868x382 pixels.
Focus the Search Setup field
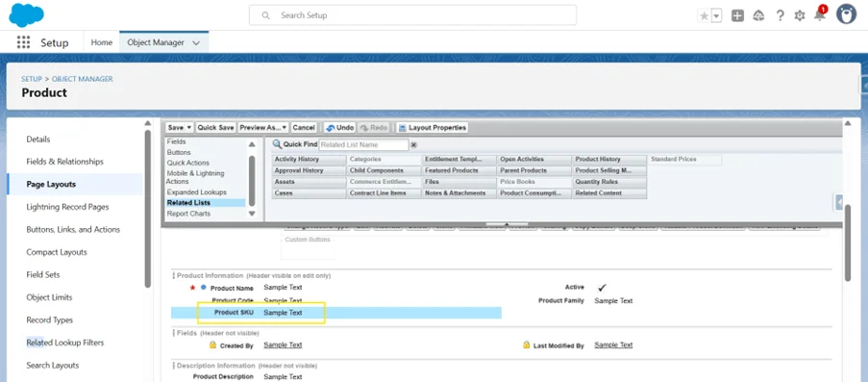pos(412,15)
